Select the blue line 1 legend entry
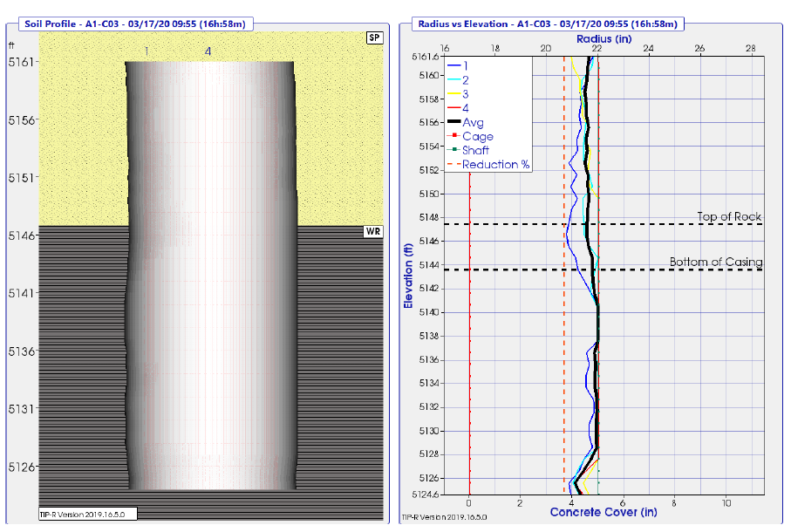 tap(466, 65)
